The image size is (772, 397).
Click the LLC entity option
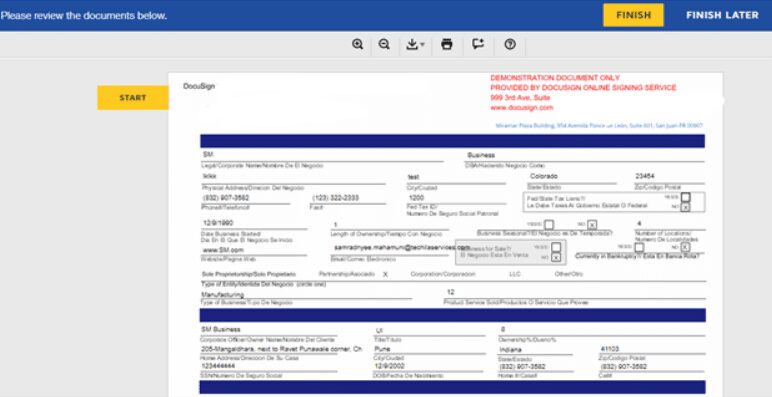[x=515, y=274]
